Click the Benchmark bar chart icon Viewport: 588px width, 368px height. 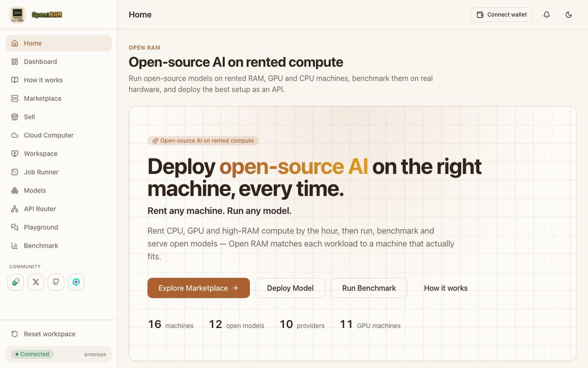(15, 246)
